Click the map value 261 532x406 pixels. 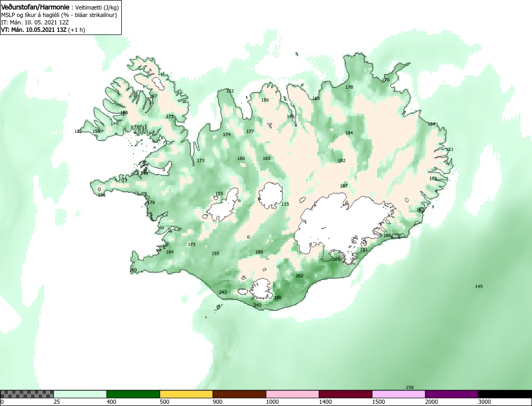click(x=336, y=259)
